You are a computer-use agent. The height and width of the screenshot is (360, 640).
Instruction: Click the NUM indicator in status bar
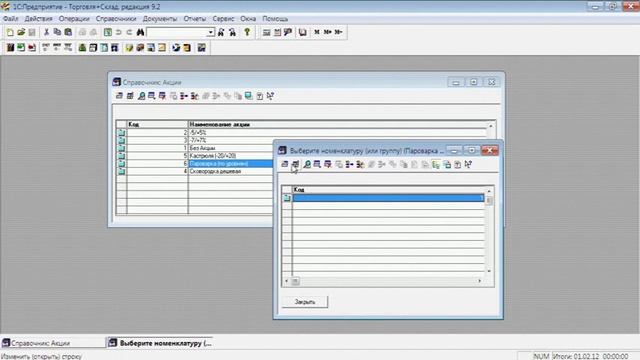(x=542, y=356)
